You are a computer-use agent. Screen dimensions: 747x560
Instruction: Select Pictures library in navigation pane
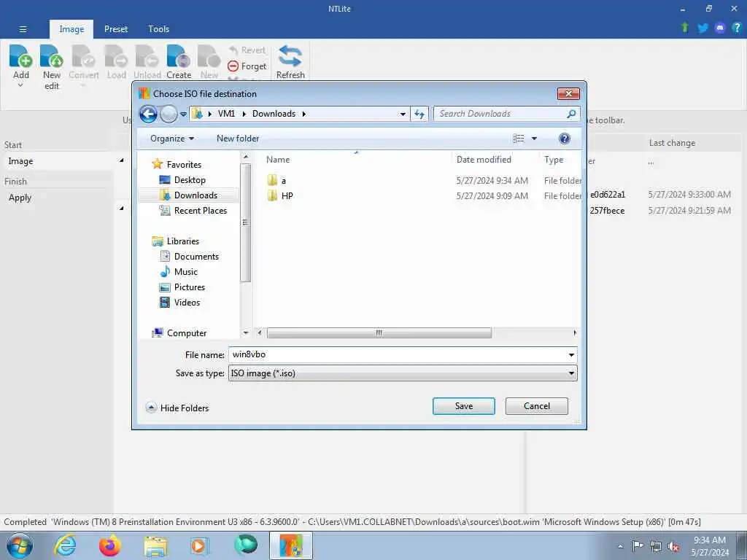(x=182, y=287)
